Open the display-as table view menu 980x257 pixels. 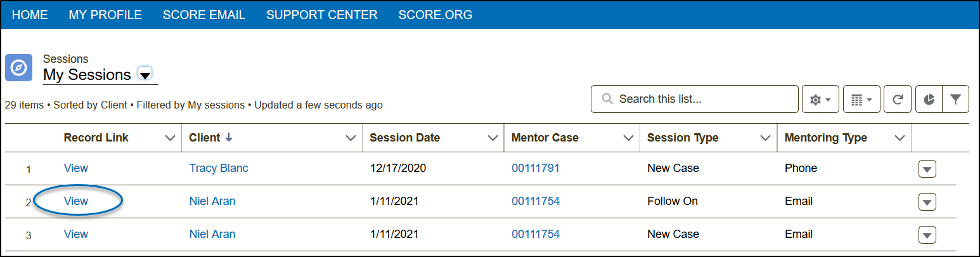pos(861,100)
